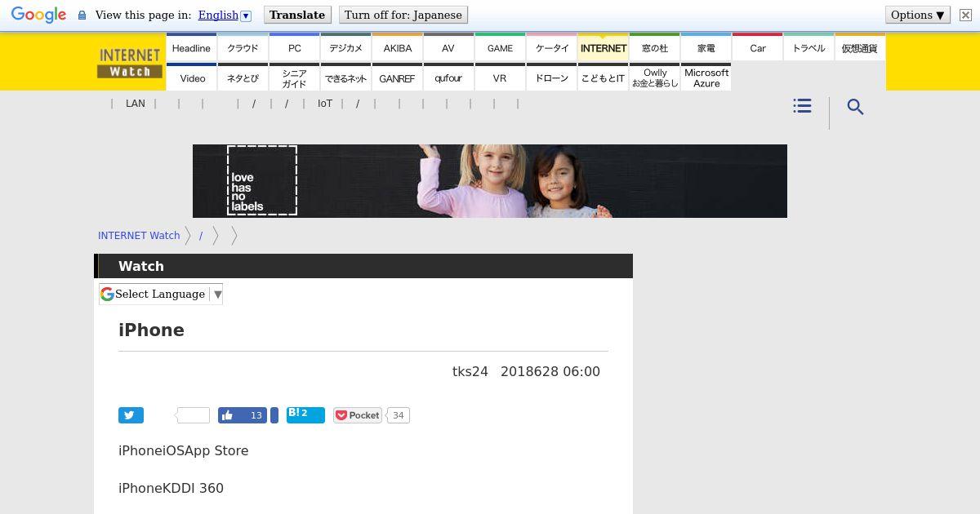Viewport: 980px width, 514px height.
Task: Click the love has no labels banner
Action: point(490,181)
